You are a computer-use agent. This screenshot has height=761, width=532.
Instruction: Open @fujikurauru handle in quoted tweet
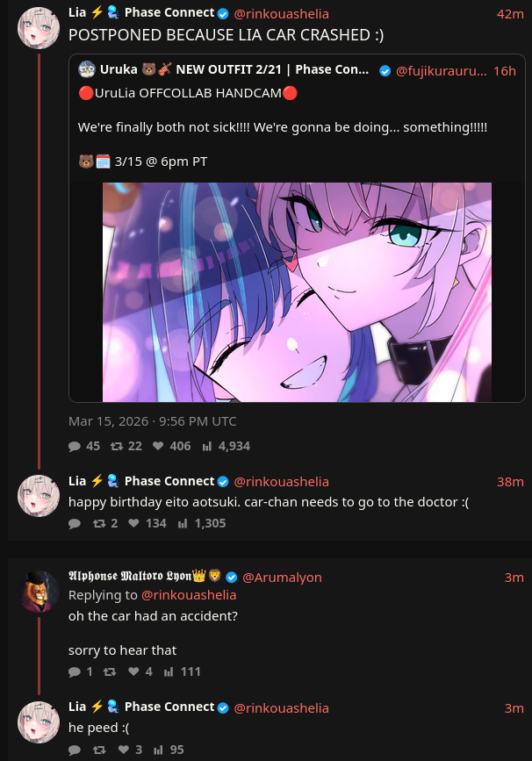click(442, 71)
